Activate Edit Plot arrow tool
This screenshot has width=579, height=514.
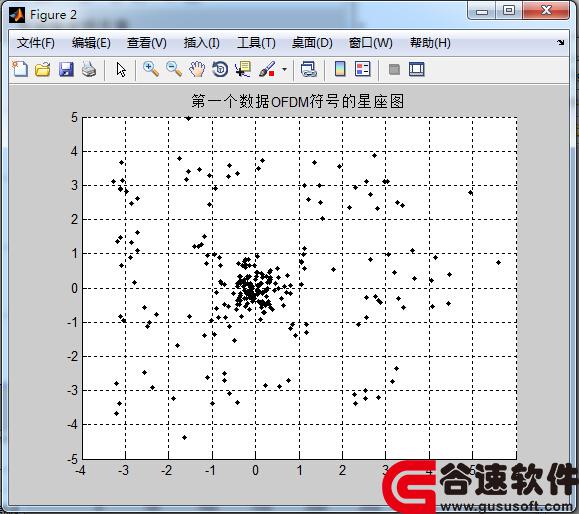121,69
